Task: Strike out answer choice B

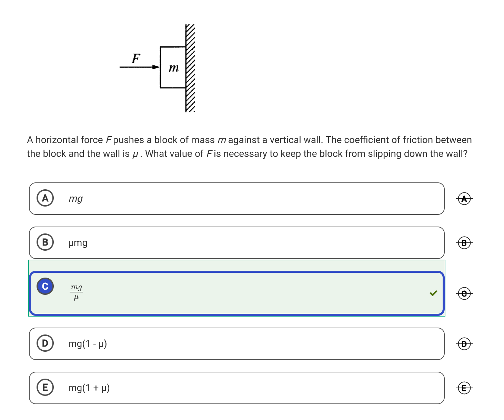Action: click(464, 243)
